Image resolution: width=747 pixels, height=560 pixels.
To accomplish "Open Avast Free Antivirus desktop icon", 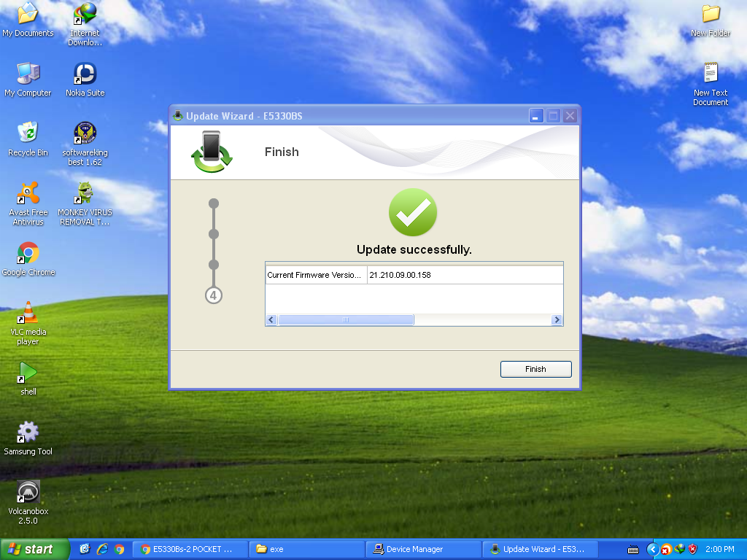I will click(x=28, y=194).
